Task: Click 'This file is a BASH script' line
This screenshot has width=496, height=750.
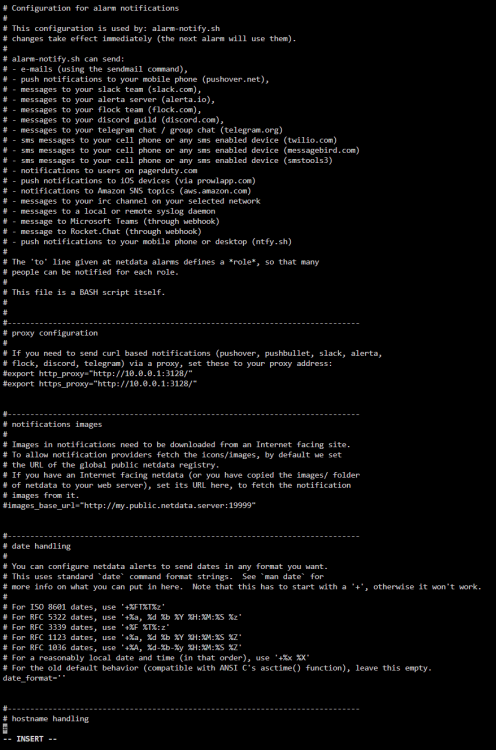Action: [84, 292]
